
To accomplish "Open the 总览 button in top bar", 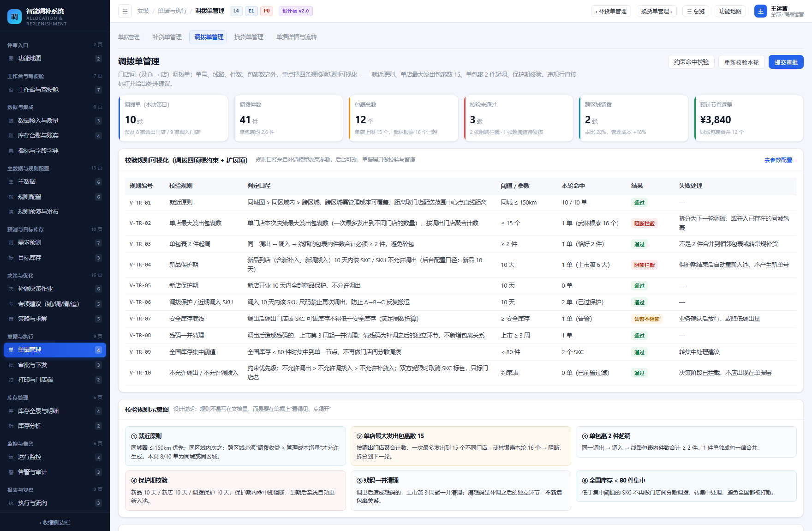I will click(x=696, y=11).
